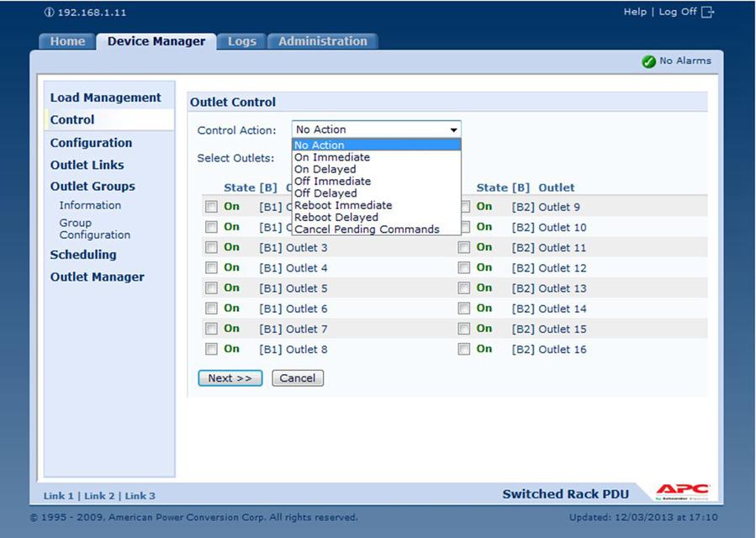Choose Reboot Immediate from the dropdown

pos(342,205)
